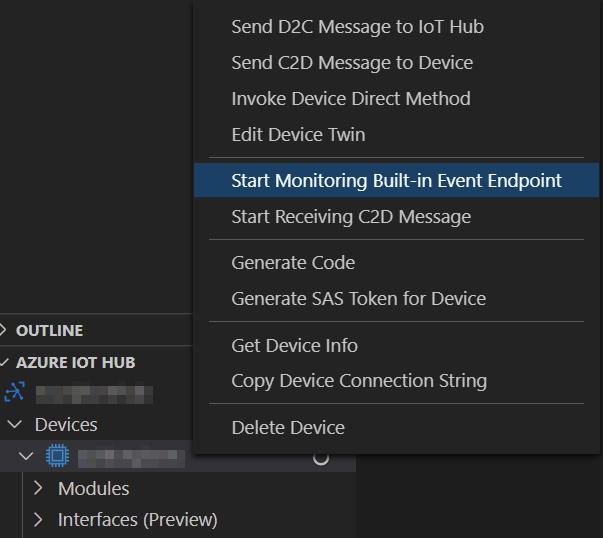Choose Start Receiving C2D Message

click(x=396, y=217)
